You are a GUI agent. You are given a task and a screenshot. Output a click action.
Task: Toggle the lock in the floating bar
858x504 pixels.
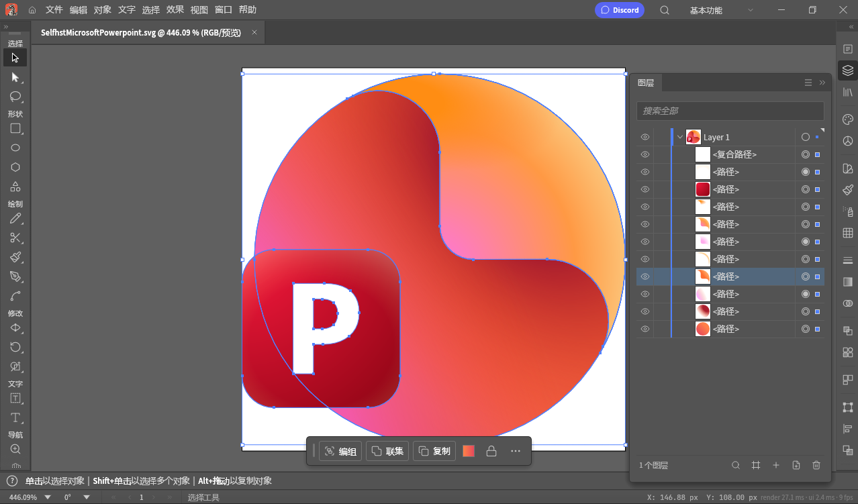(491, 451)
